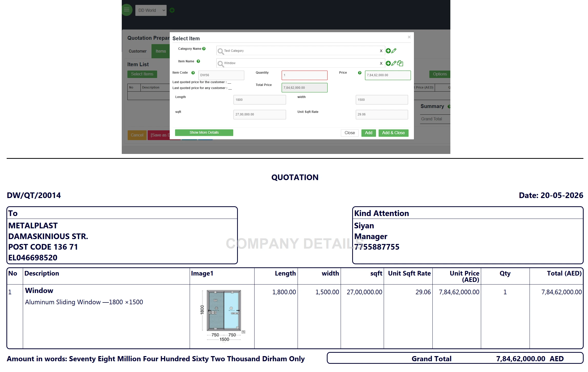The image size is (588, 372).
Task: Click the Date: 20-05-2026 text
Action: (x=551, y=195)
